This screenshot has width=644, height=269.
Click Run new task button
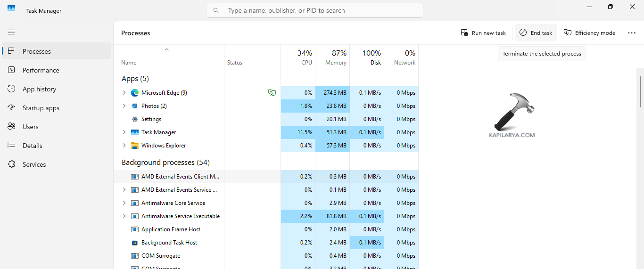coord(483,33)
